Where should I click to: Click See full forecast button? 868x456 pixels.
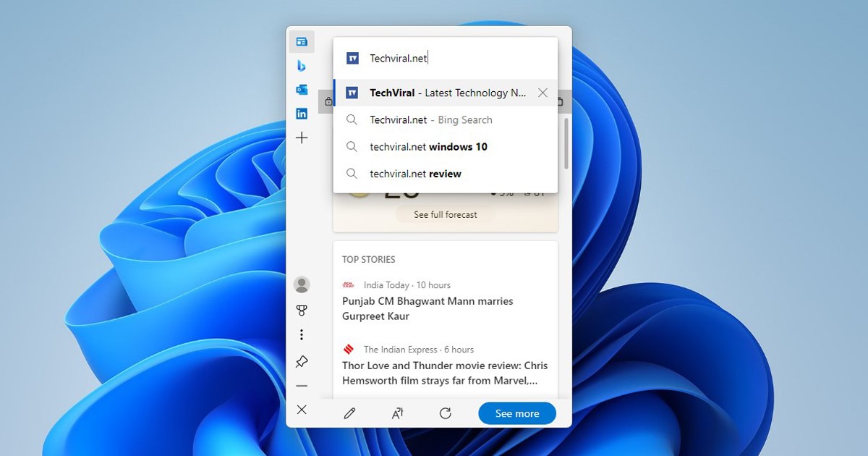(446, 214)
